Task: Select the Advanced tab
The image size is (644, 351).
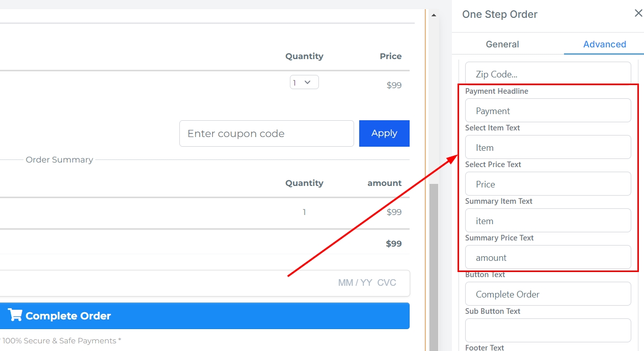Action: tap(604, 44)
